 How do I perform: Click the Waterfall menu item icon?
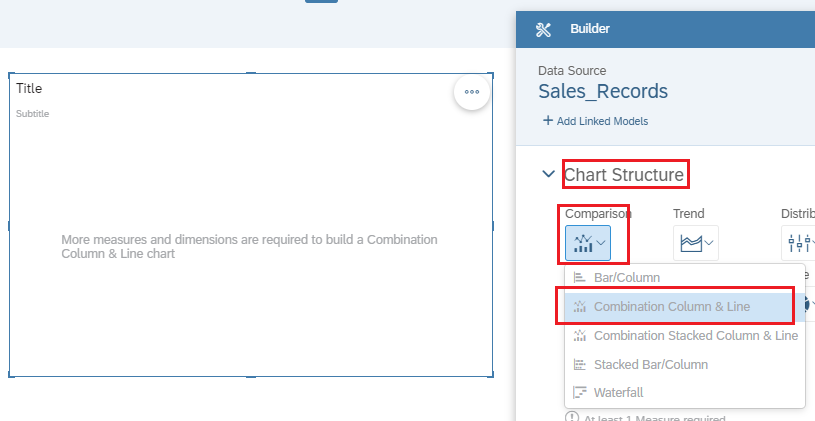(x=579, y=392)
